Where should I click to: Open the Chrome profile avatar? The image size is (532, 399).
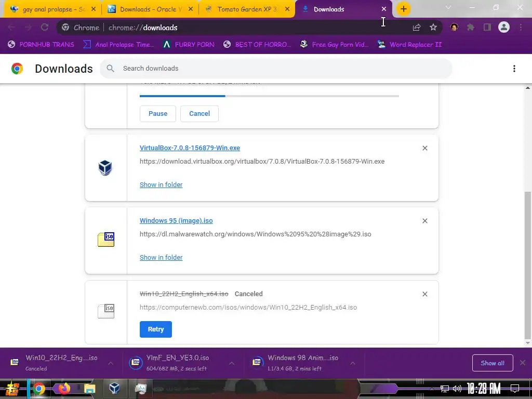(x=504, y=28)
